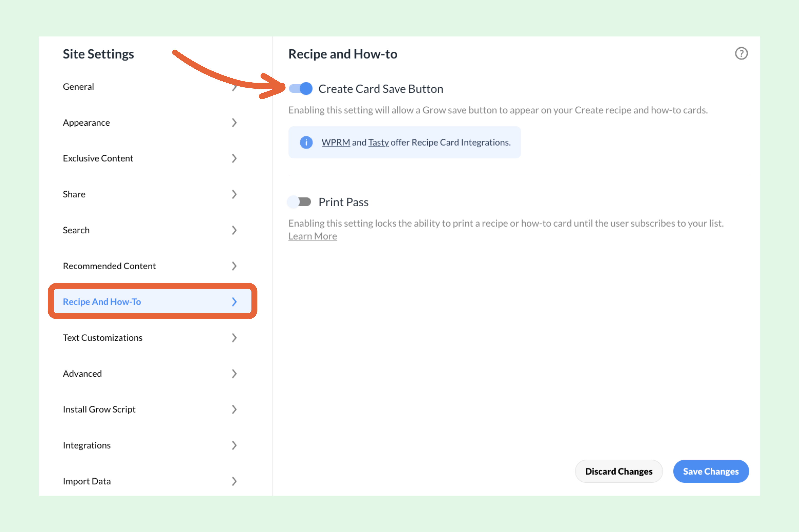Click the Discard Changes button

pyautogui.click(x=618, y=471)
